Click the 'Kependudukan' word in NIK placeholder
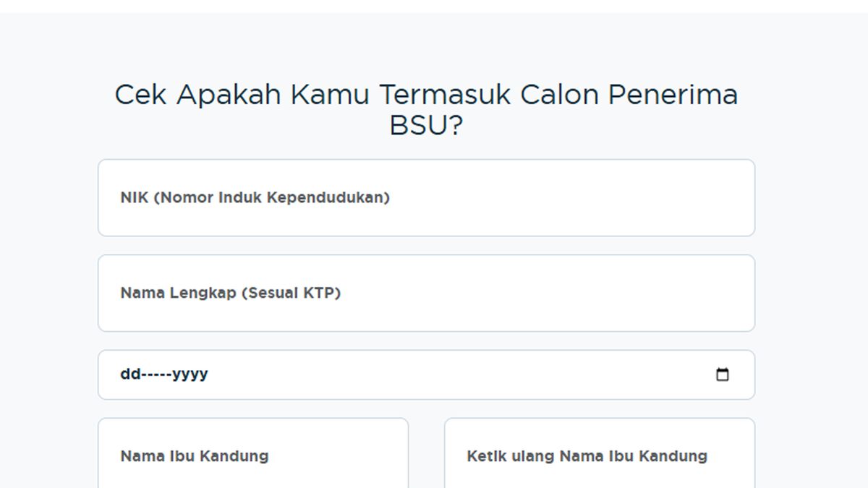 tap(328, 197)
